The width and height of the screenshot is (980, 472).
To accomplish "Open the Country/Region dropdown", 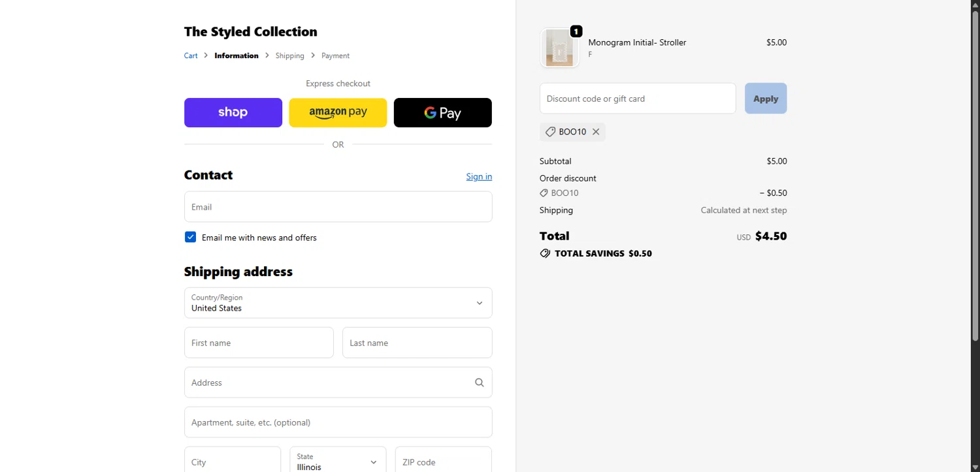I will point(338,303).
